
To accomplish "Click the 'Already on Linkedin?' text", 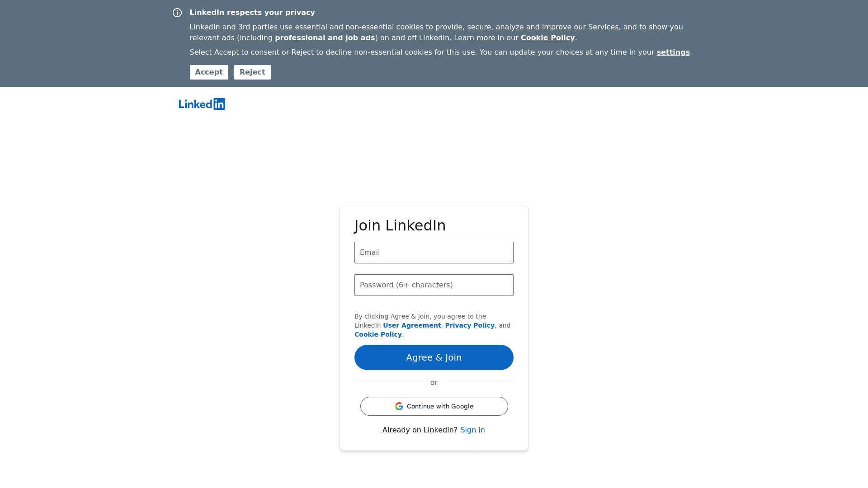I will coord(419,430).
